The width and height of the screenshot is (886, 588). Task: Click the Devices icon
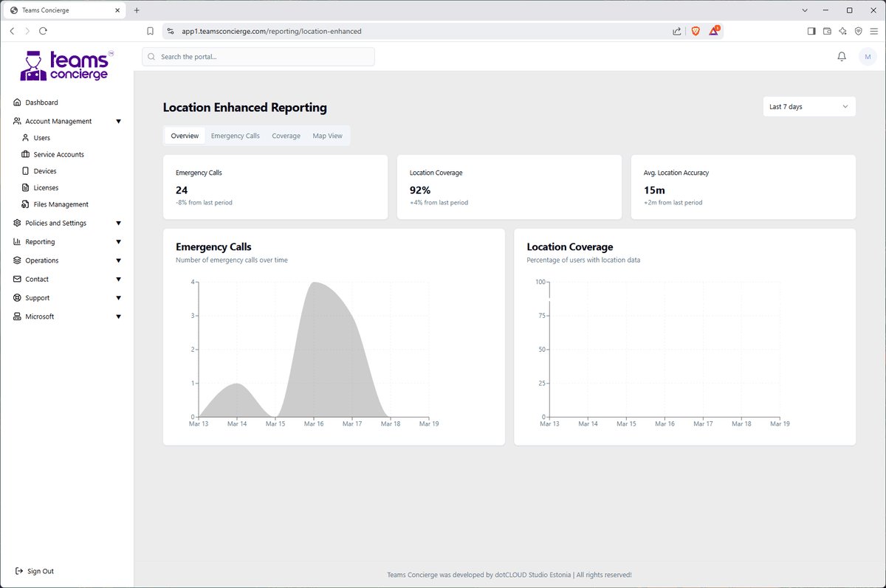click(25, 170)
